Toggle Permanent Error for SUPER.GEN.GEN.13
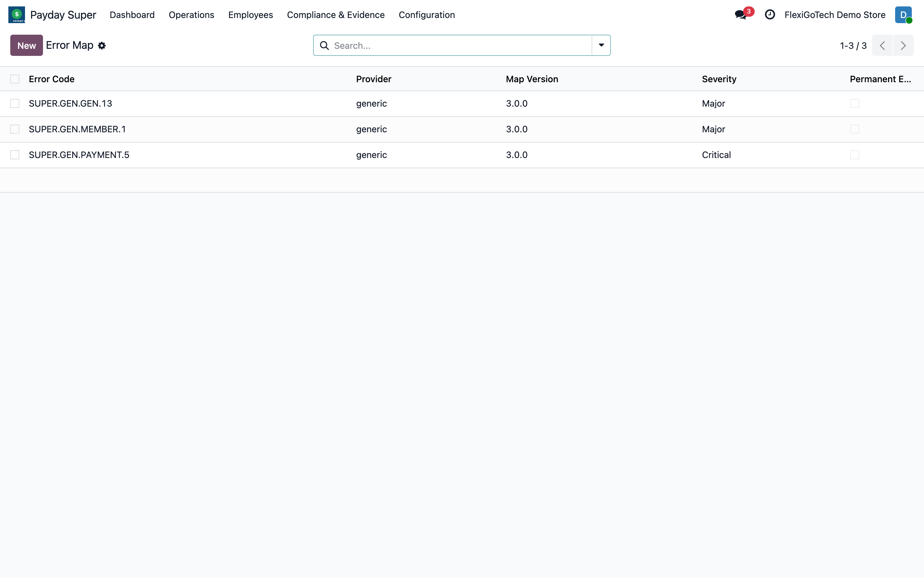The height and width of the screenshot is (578, 924). pos(854,104)
